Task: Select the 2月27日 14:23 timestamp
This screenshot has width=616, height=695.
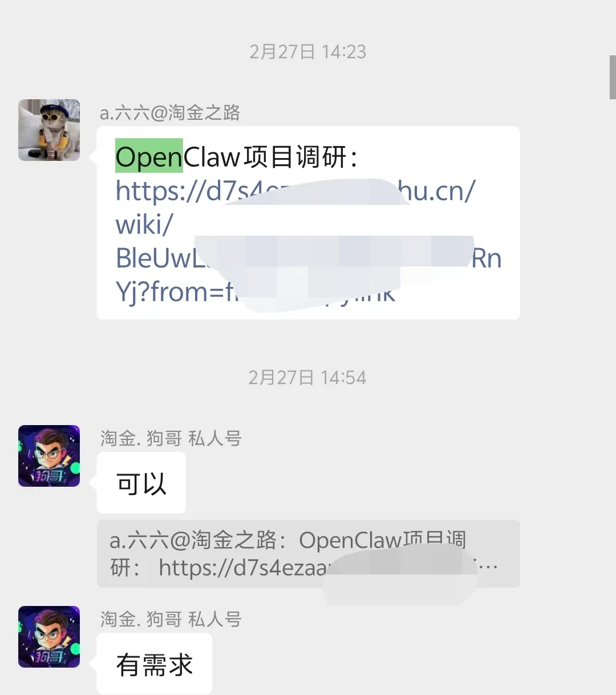Action: [x=308, y=52]
